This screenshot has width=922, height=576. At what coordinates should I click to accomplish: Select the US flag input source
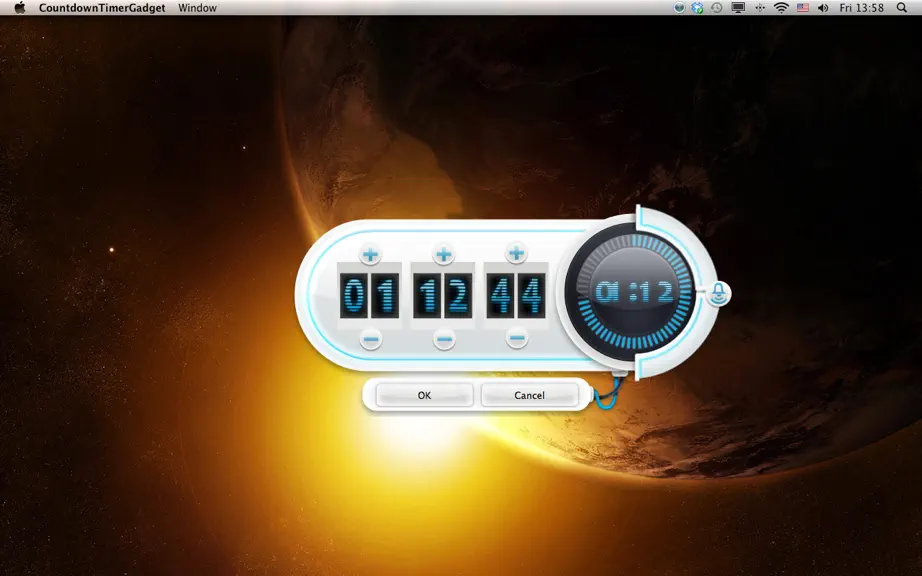pyautogui.click(x=803, y=8)
